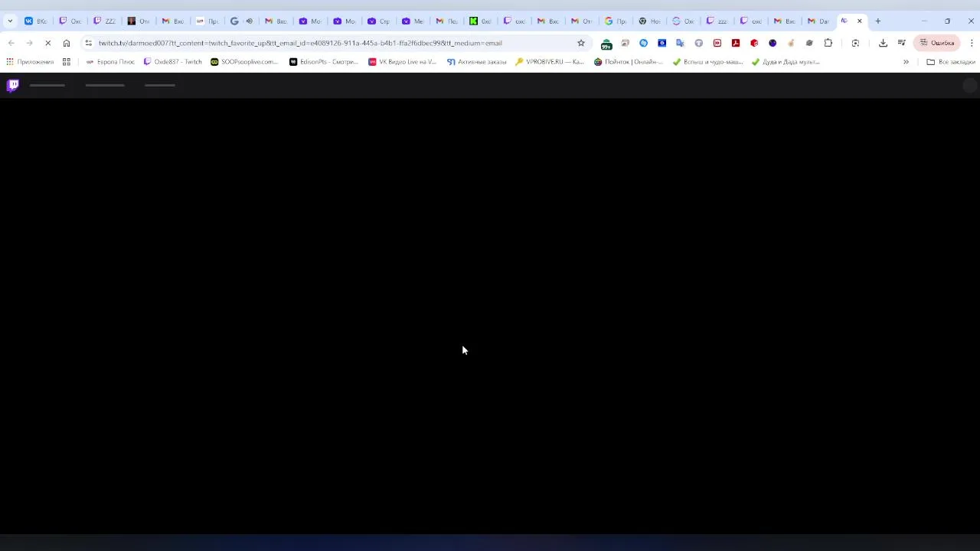Screen dimensions: 980x551
Task: Open the red cube extension
Action: click(x=754, y=43)
